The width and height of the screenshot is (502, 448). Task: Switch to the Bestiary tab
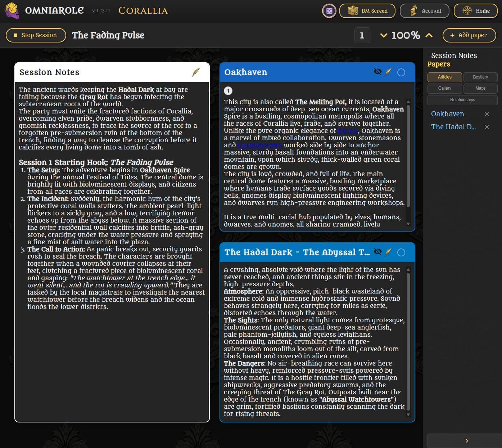tap(480, 77)
